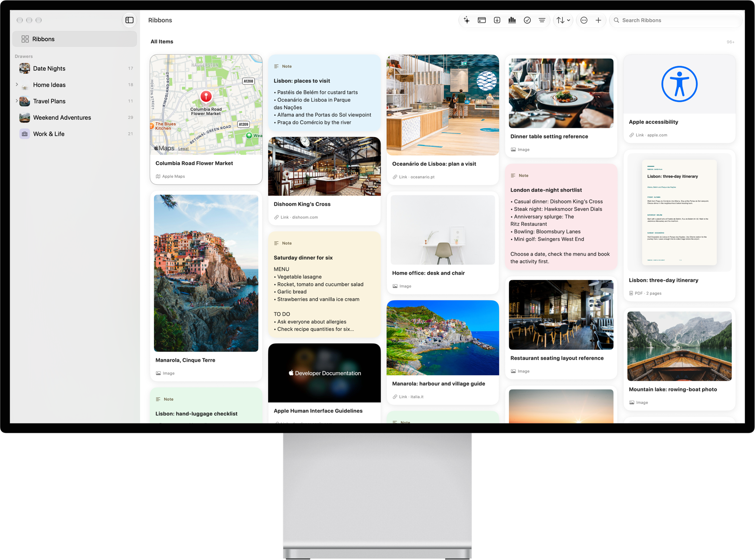Viewport: 755px width, 560px height.
Task: Open the Date Nights drawer
Action: click(75, 69)
